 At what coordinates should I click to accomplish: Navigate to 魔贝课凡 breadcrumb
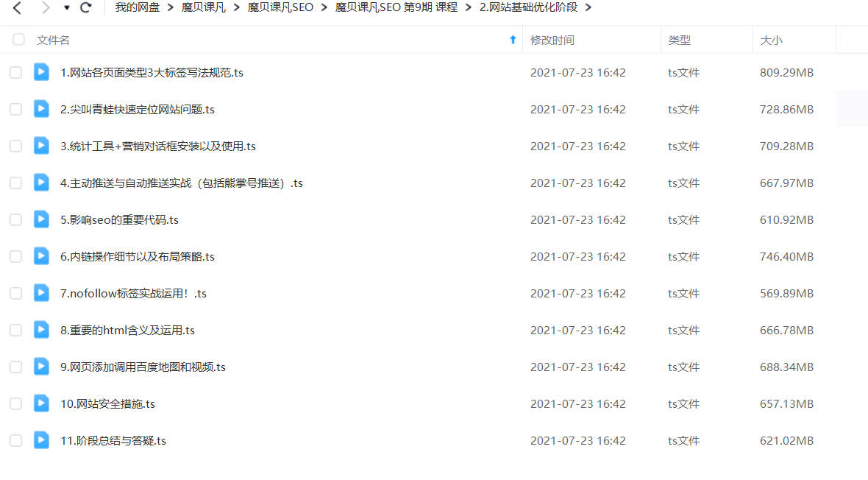click(x=203, y=8)
